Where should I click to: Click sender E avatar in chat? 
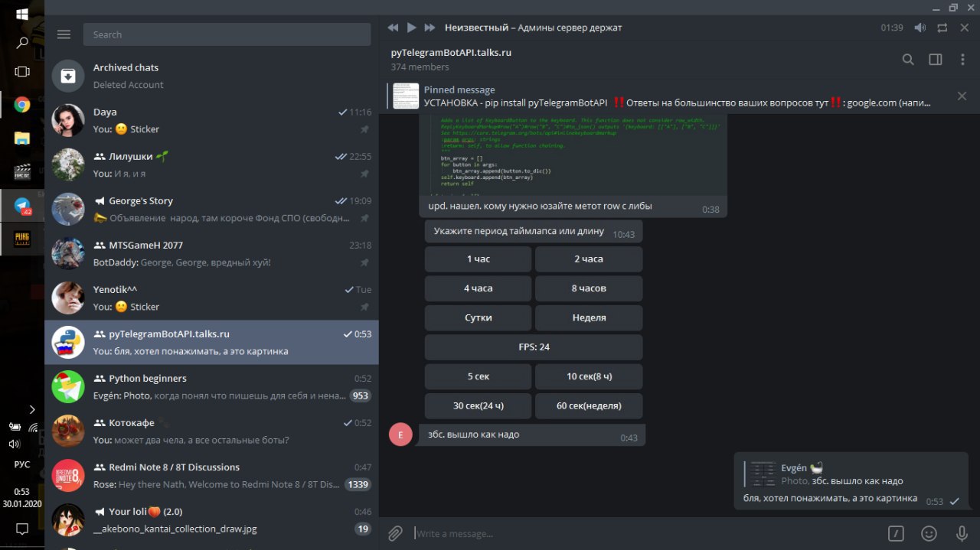pos(400,434)
